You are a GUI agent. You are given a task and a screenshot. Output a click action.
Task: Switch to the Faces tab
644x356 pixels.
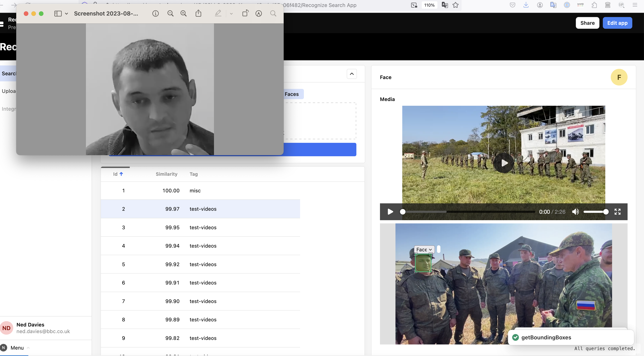coord(292,94)
